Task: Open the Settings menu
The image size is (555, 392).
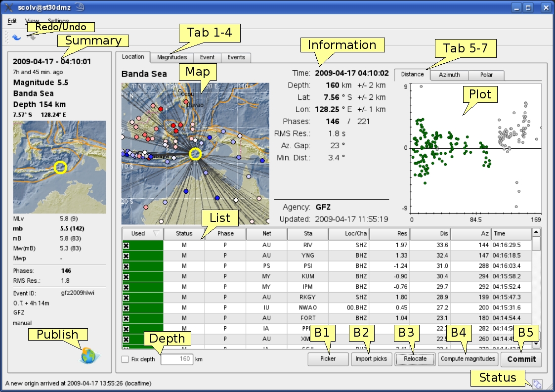Action: (58, 21)
